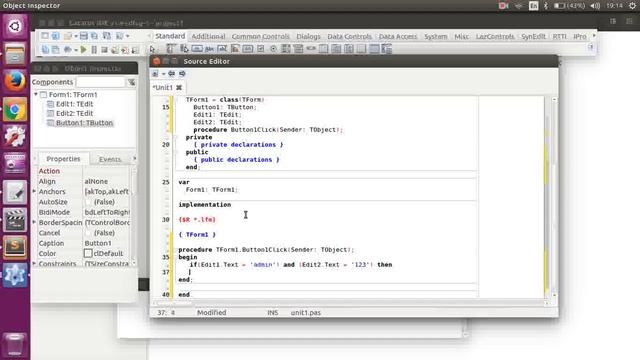Select the pointer selection tool in component palette

(x=152, y=49)
